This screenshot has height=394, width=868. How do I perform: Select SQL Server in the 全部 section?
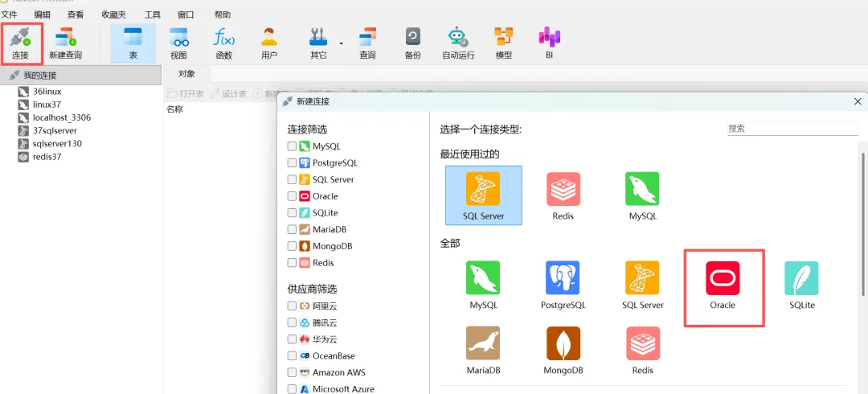coord(643,285)
